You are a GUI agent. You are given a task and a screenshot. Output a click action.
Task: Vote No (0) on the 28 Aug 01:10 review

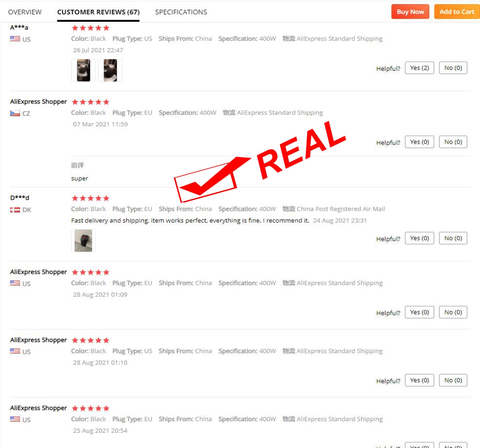tap(453, 380)
